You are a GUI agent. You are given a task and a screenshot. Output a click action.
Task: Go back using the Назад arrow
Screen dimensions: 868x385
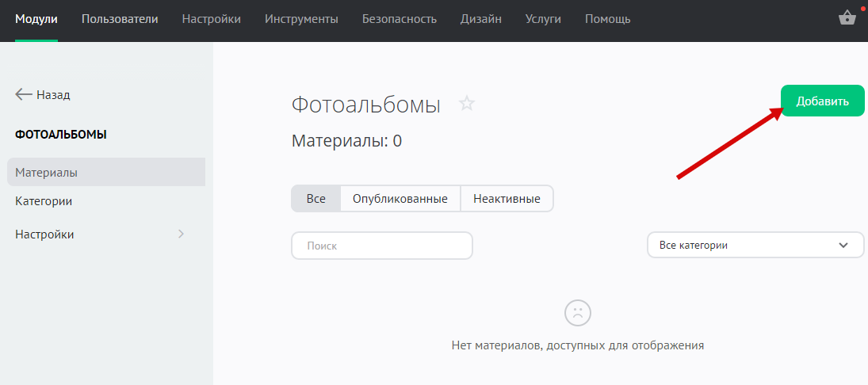(43, 94)
